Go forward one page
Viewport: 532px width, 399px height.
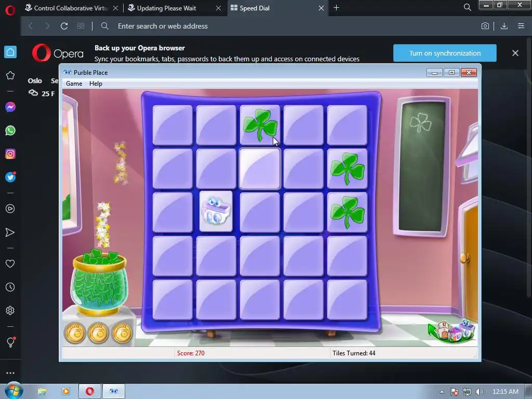click(47, 26)
